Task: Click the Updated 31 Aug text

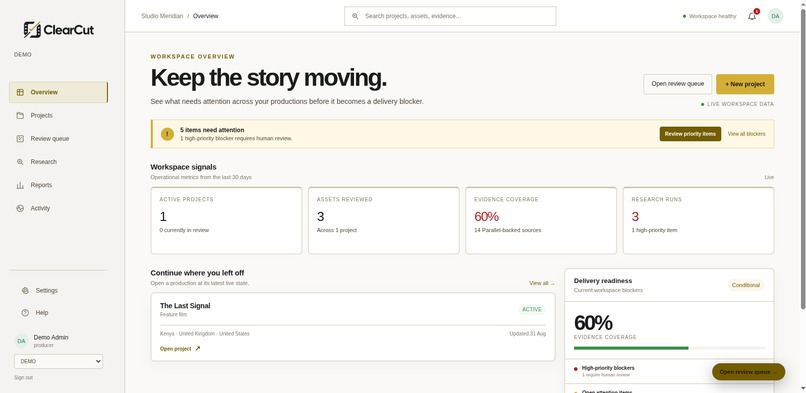Action: pos(527,334)
